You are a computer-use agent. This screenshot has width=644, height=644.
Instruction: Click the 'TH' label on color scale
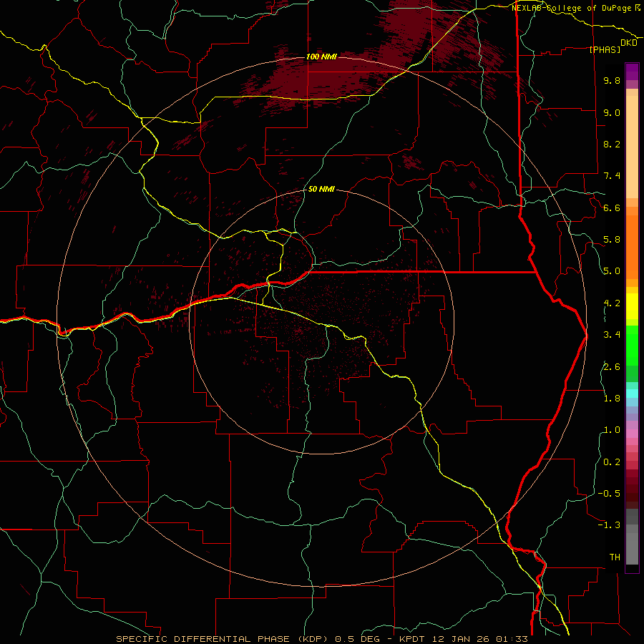tap(615, 557)
